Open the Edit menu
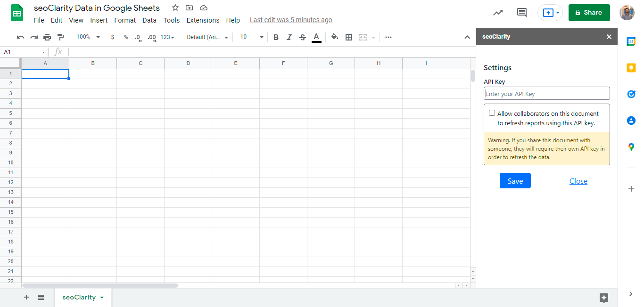 coord(57,20)
